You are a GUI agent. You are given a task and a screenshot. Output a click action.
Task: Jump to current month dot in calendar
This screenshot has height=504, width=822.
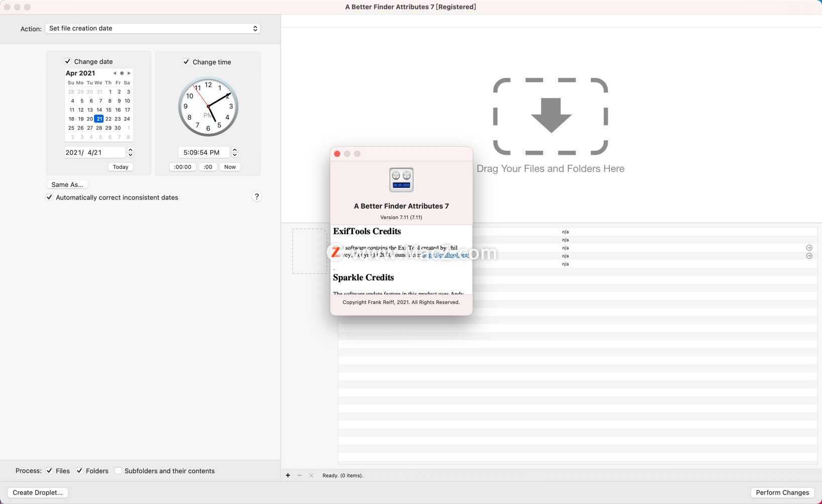pos(122,73)
